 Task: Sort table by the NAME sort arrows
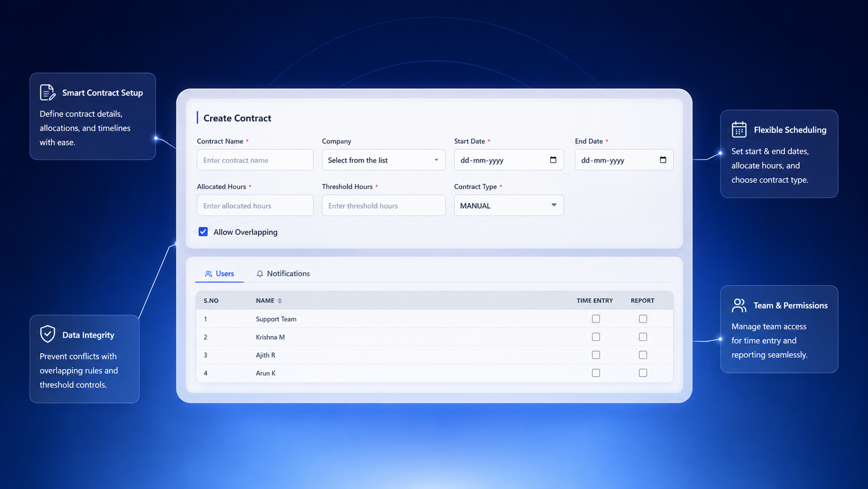click(x=280, y=301)
